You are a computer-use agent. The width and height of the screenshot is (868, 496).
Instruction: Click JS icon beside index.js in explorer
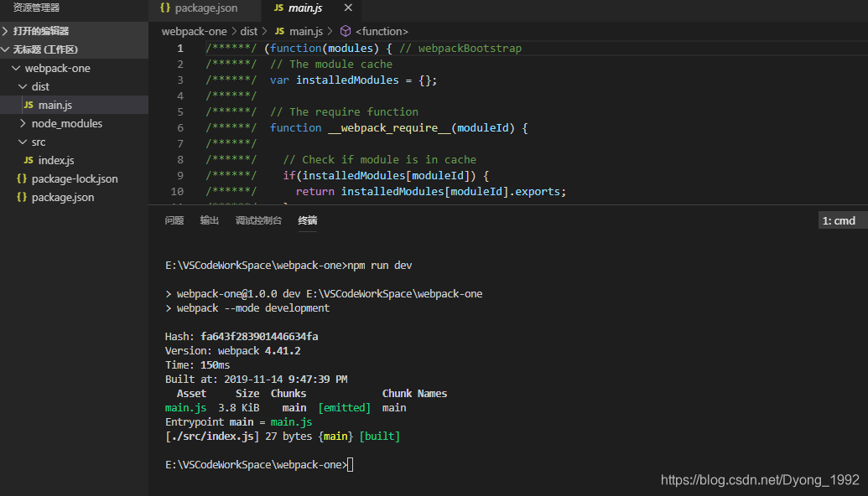[x=29, y=160]
